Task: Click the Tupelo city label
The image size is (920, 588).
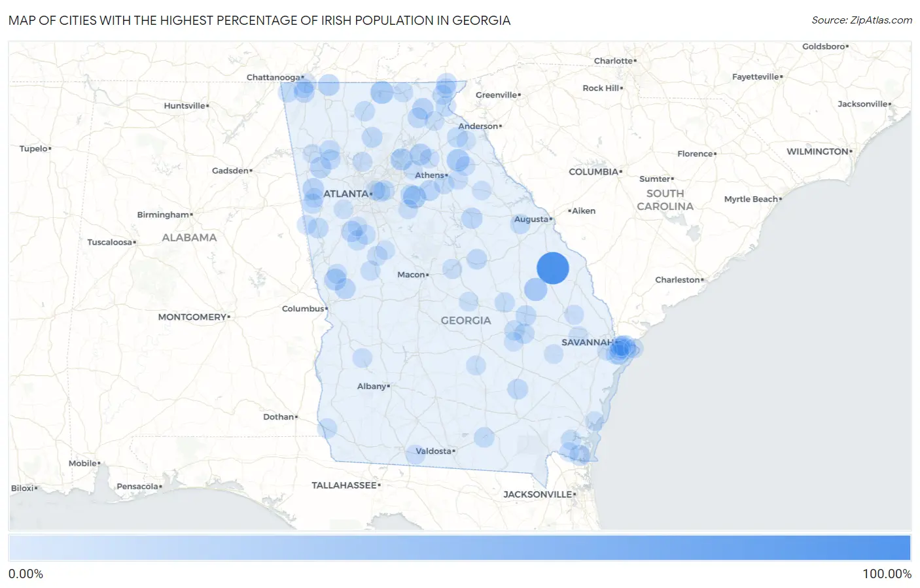Action: point(34,148)
